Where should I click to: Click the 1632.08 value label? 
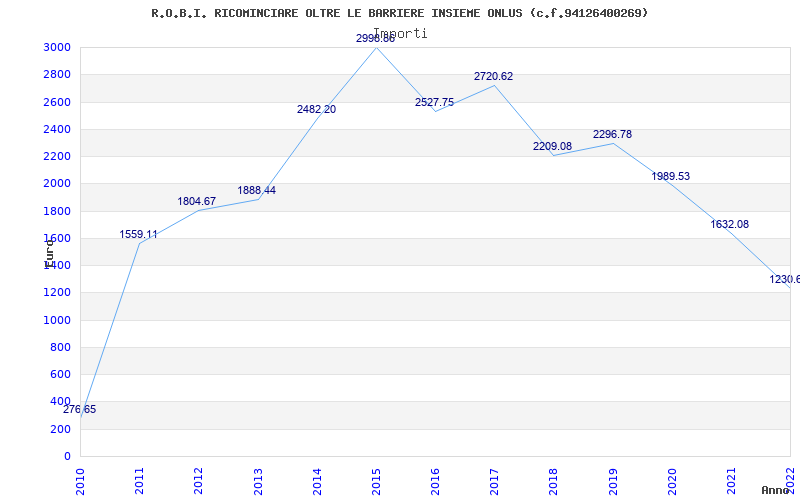(x=730, y=224)
